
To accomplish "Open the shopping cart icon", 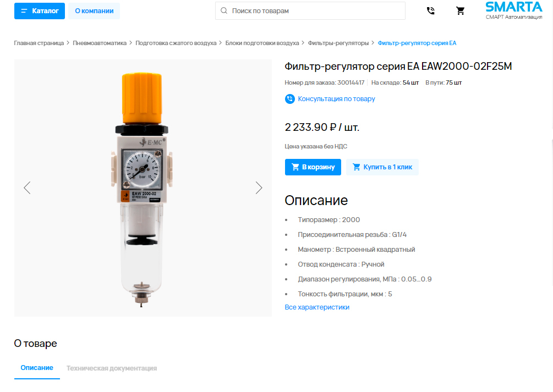I will pos(460,11).
